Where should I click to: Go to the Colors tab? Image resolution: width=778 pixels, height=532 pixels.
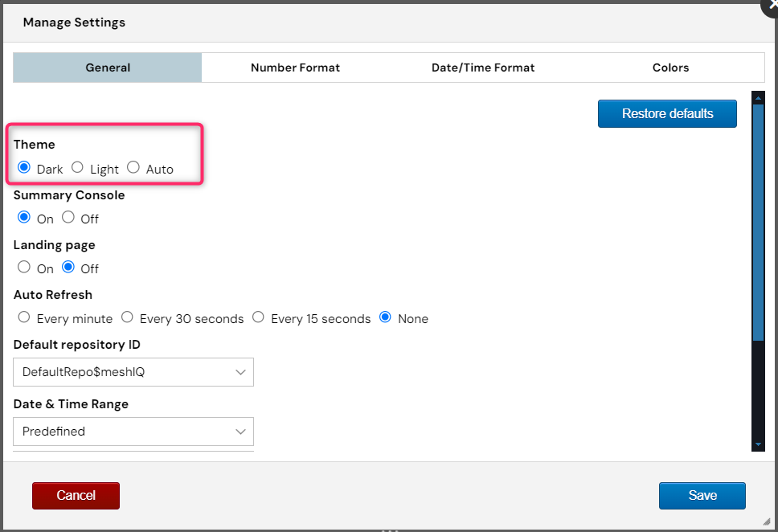pyautogui.click(x=670, y=68)
